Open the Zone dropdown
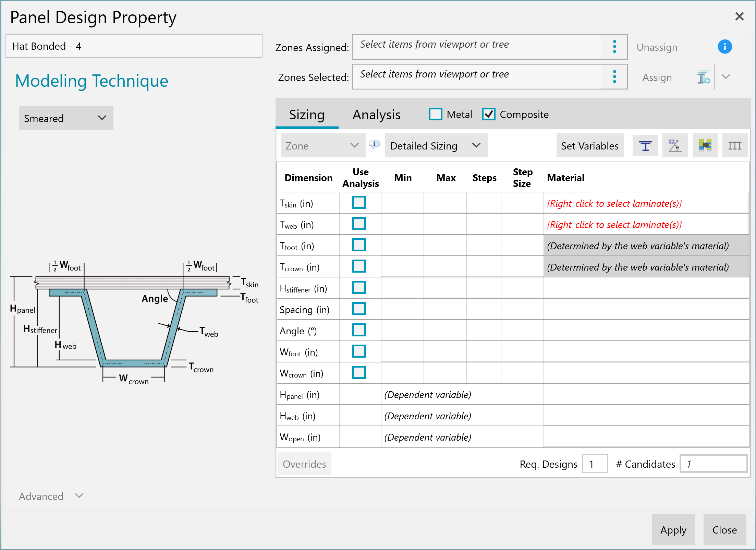 323,146
